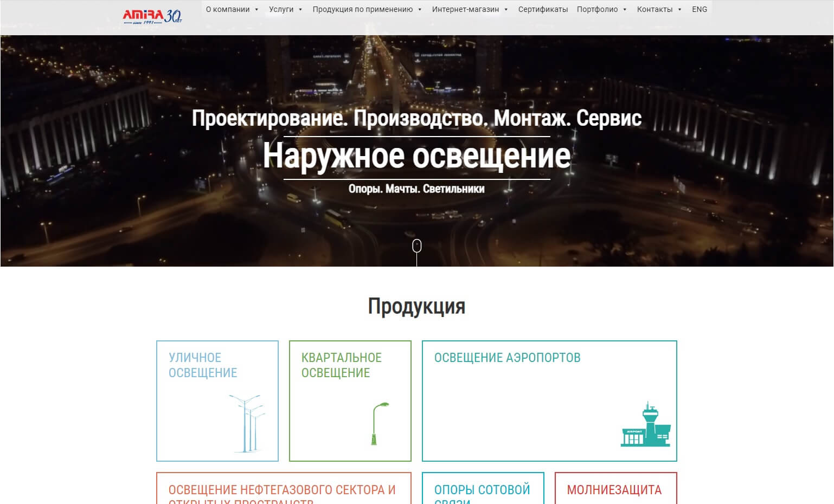Click the Amira 30 years logo

(152, 17)
